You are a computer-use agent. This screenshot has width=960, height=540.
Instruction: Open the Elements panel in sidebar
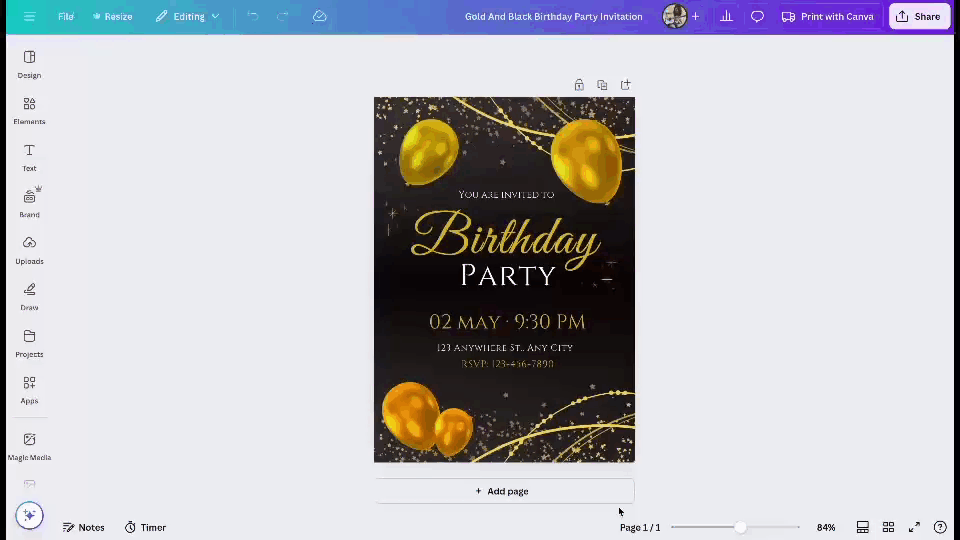point(29,110)
